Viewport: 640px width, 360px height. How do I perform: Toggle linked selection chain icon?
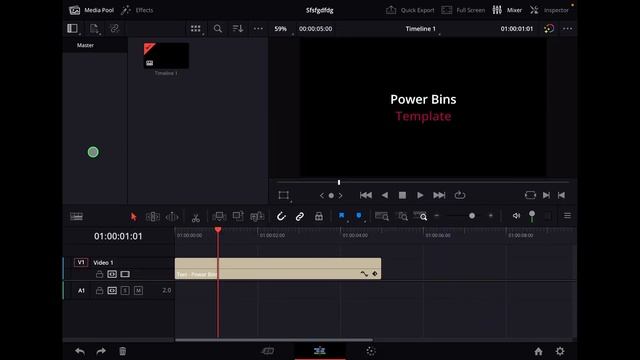[300, 216]
